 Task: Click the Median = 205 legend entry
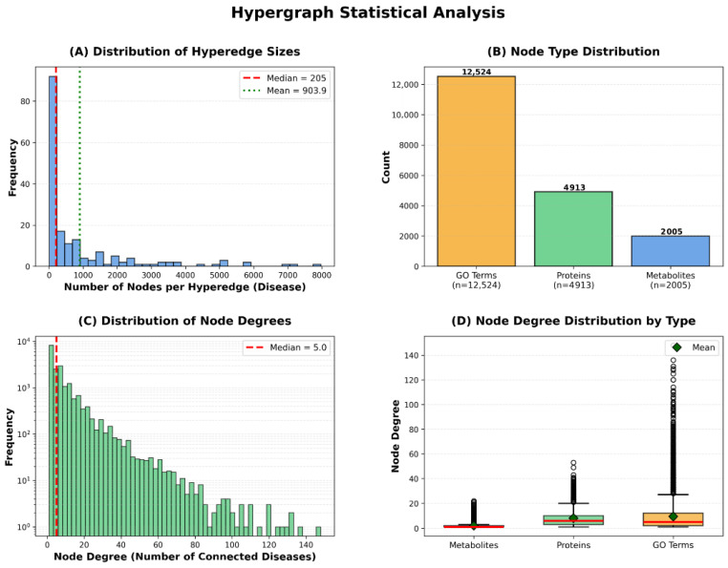click(285, 78)
